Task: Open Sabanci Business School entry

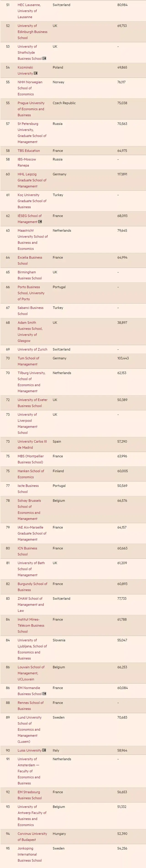Action: coord(30,311)
